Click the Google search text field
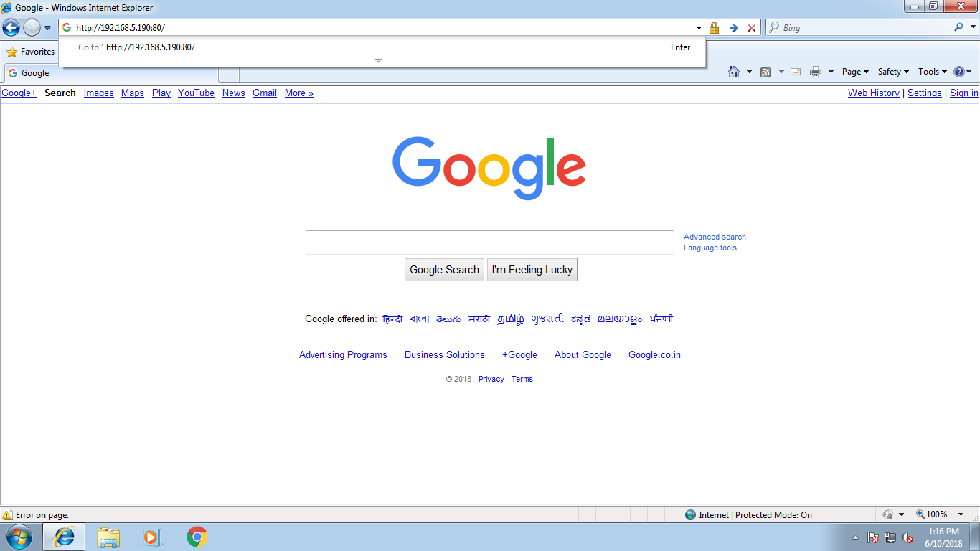This screenshot has height=551, width=980. click(x=489, y=242)
